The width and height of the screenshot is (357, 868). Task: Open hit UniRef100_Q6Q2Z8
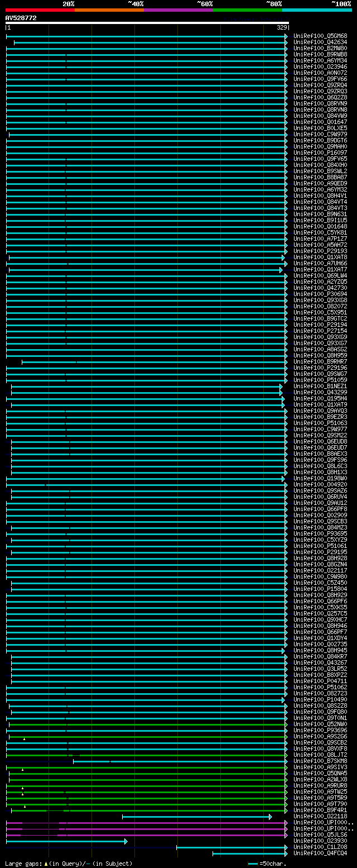[320, 97]
